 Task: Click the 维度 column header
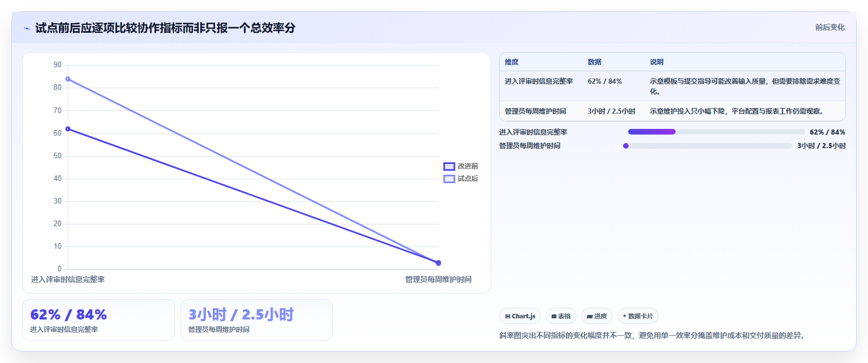tap(512, 62)
